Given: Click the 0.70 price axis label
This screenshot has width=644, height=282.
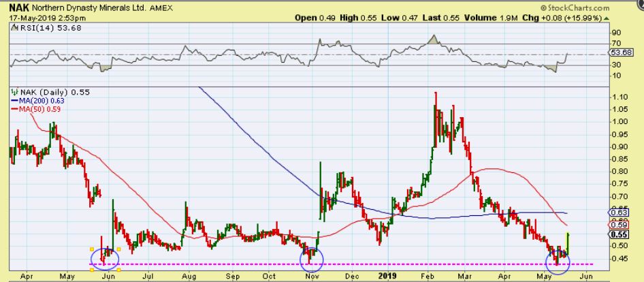Looking at the screenshot, I should [x=619, y=196].
